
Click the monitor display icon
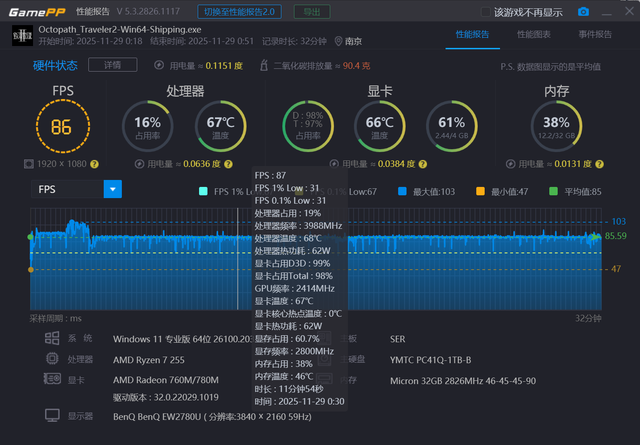point(52,416)
